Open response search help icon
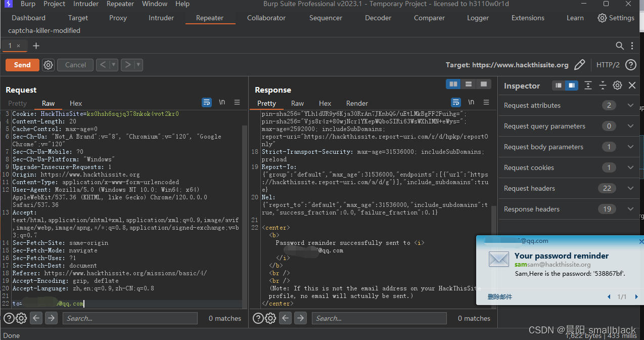 click(x=258, y=318)
